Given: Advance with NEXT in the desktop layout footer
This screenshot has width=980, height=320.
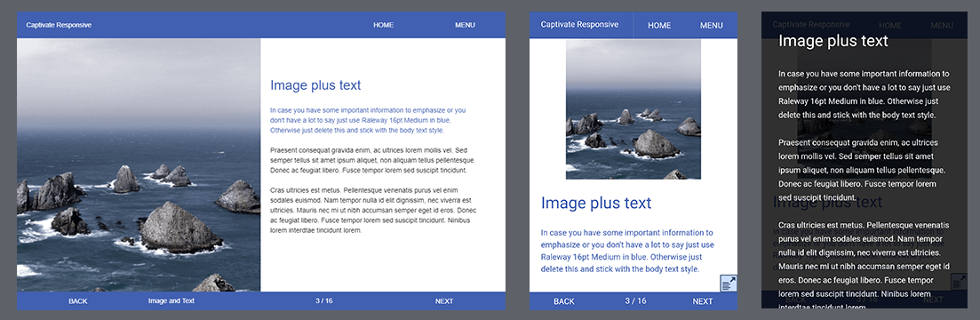Looking at the screenshot, I should point(444,301).
